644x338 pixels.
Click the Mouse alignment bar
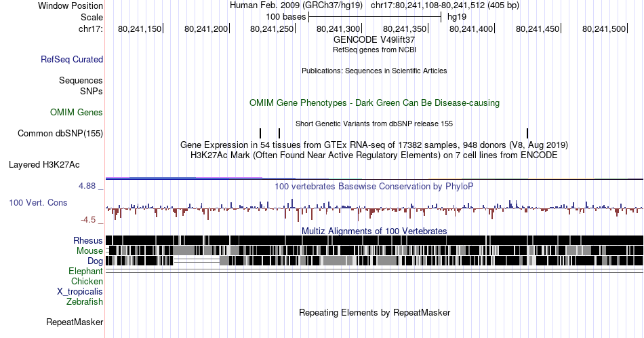374,250
